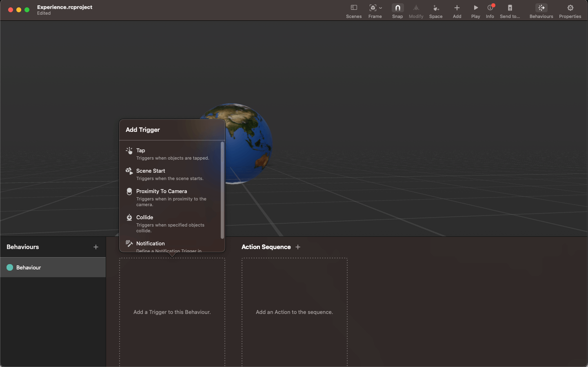Screen dimensions: 588x367
Task: Close the window with red button
Action: tap(11, 10)
